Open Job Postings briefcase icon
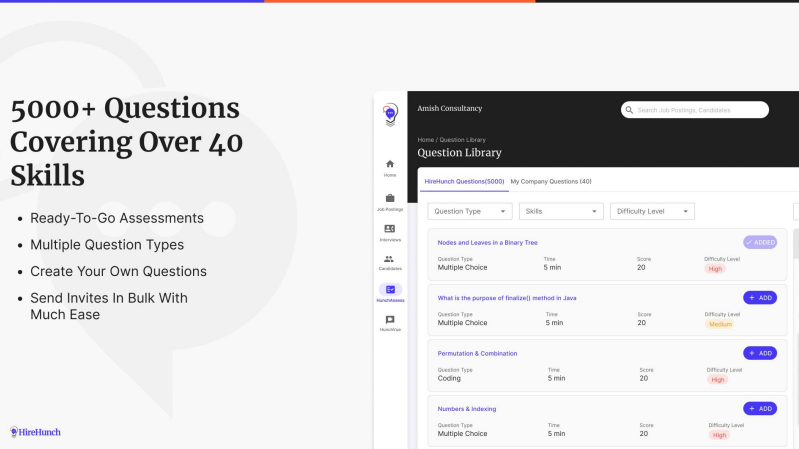 (390, 198)
